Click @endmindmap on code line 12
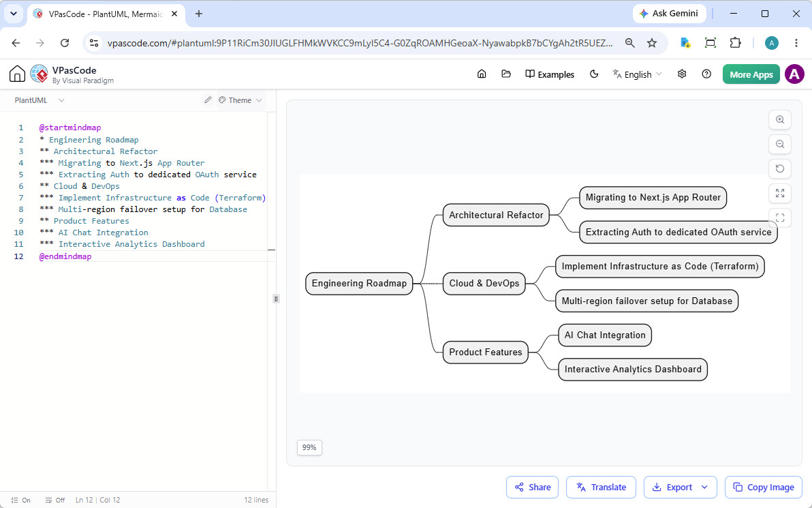The width and height of the screenshot is (812, 508). (x=65, y=256)
